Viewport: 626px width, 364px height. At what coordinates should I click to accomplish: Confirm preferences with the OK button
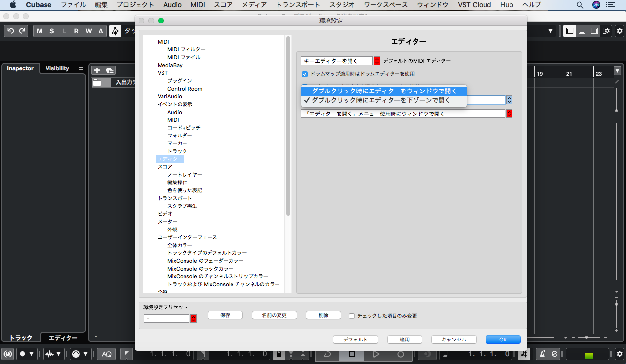click(503, 340)
